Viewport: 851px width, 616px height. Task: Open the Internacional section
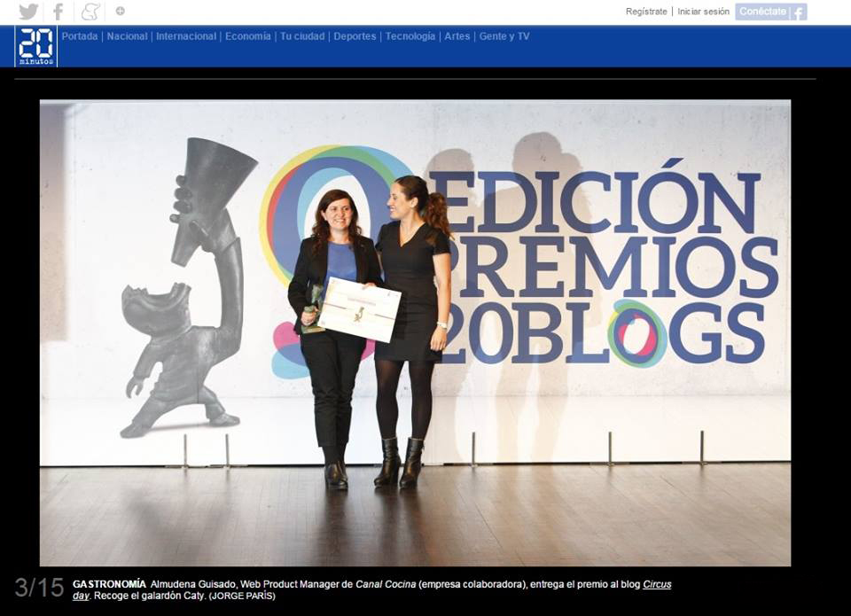[186, 36]
